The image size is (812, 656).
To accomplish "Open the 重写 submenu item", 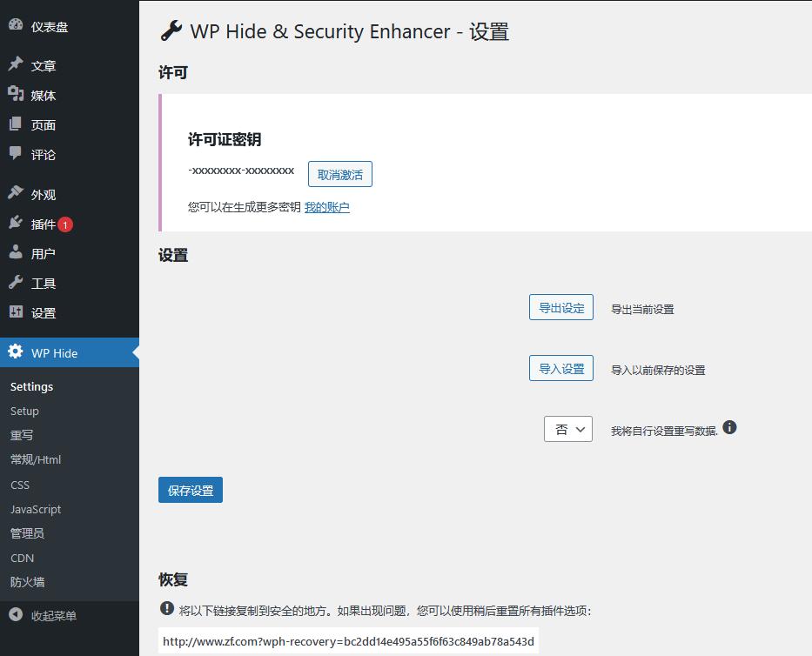I will point(21,435).
